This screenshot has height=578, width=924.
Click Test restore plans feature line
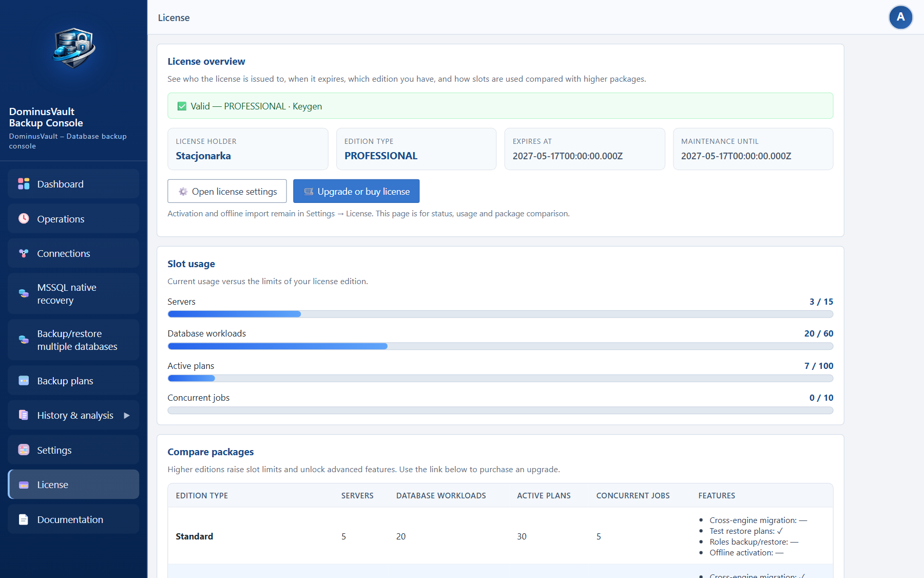click(746, 531)
